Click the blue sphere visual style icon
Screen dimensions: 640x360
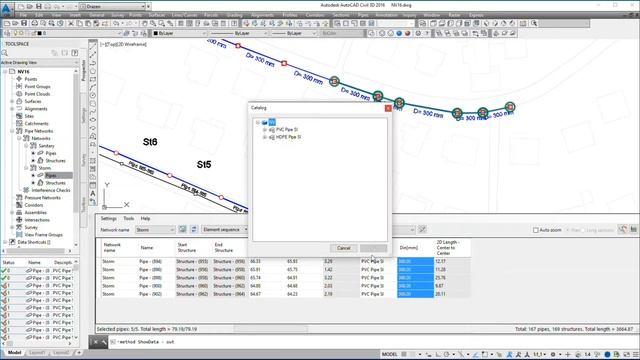[x=399, y=33]
